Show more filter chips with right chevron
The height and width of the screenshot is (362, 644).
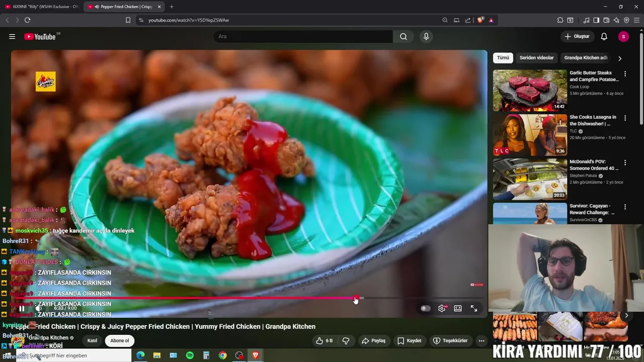[620, 58]
